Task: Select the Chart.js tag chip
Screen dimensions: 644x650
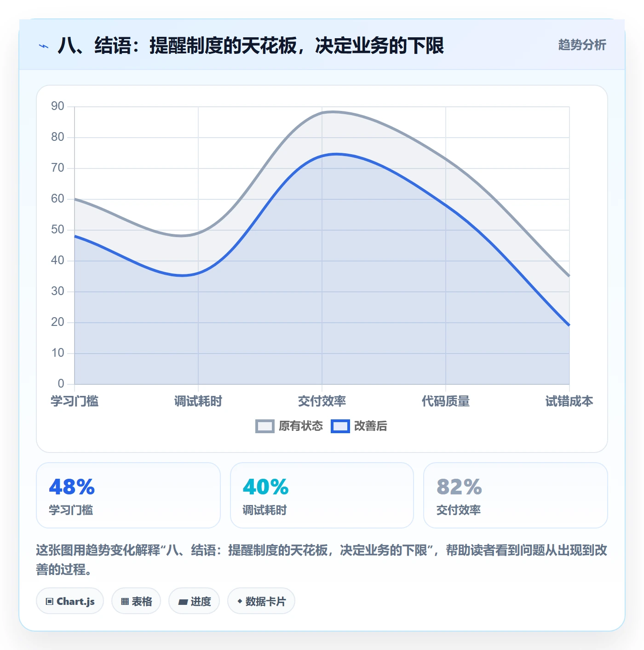Action: pyautogui.click(x=70, y=601)
